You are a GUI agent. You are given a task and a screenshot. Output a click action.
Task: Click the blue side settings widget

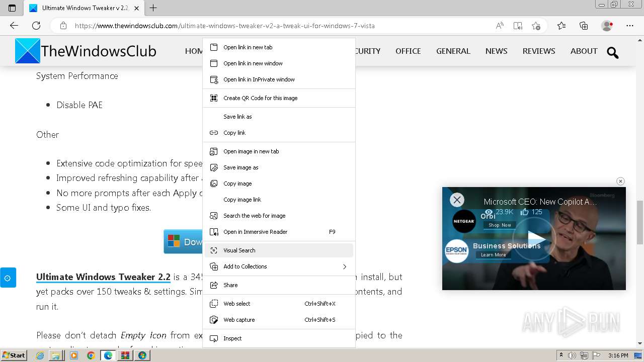[8, 278]
